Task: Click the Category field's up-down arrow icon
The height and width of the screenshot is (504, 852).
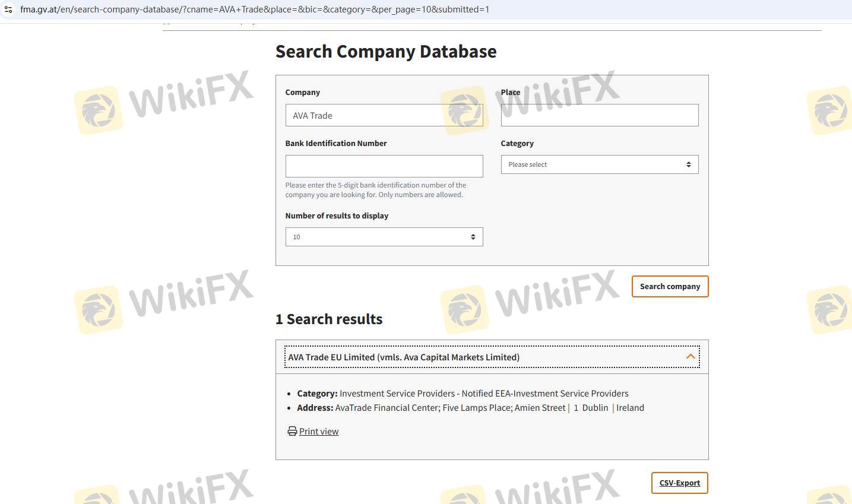Action: tap(688, 164)
